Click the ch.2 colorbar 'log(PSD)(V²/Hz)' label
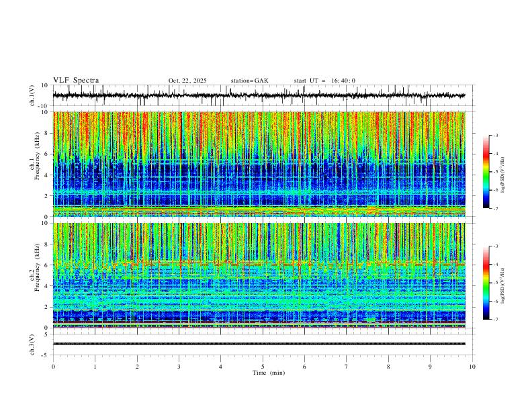532x411 pixels. [x=503, y=285]
